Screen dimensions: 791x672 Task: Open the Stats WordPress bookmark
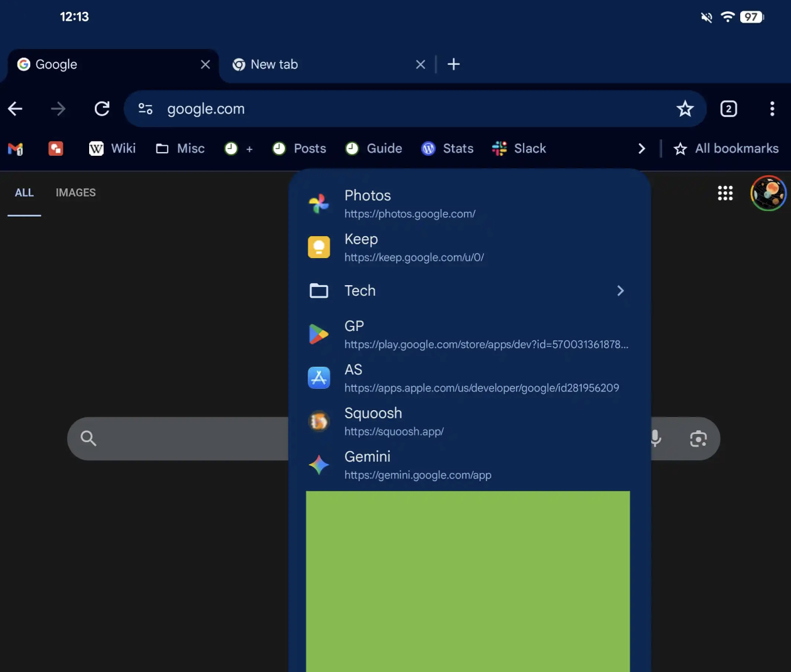tap(447, 148)
